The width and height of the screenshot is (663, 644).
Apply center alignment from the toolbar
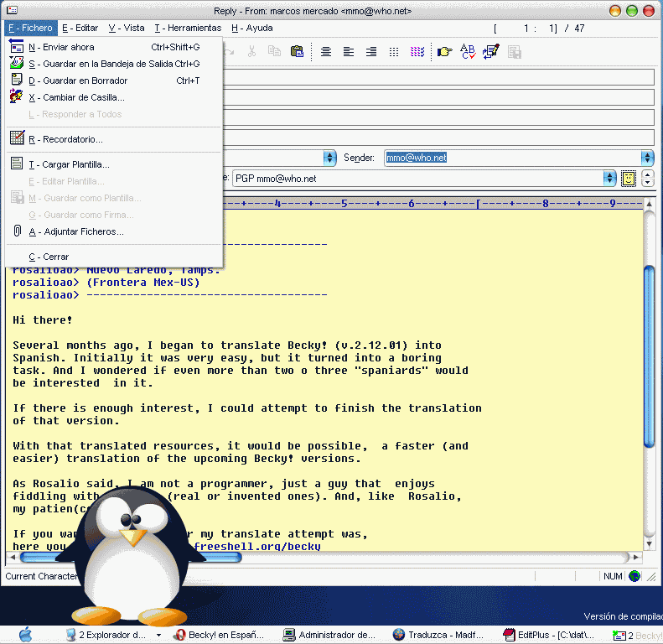[325, 52]
